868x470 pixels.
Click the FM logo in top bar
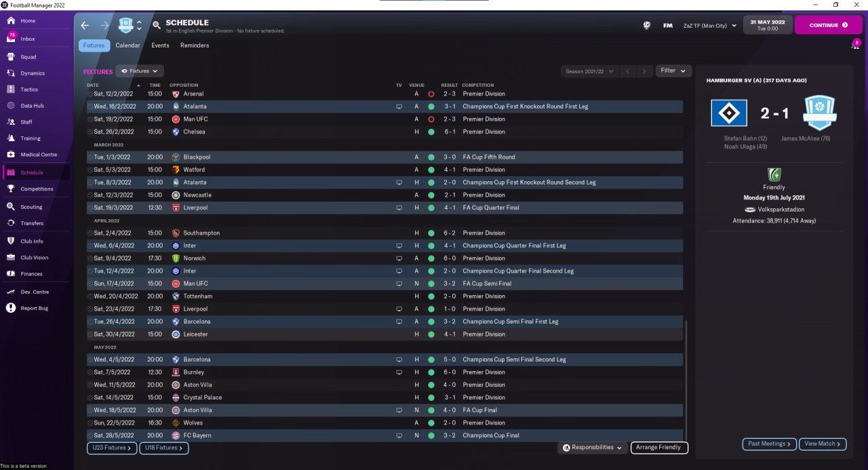pos(668,26)
